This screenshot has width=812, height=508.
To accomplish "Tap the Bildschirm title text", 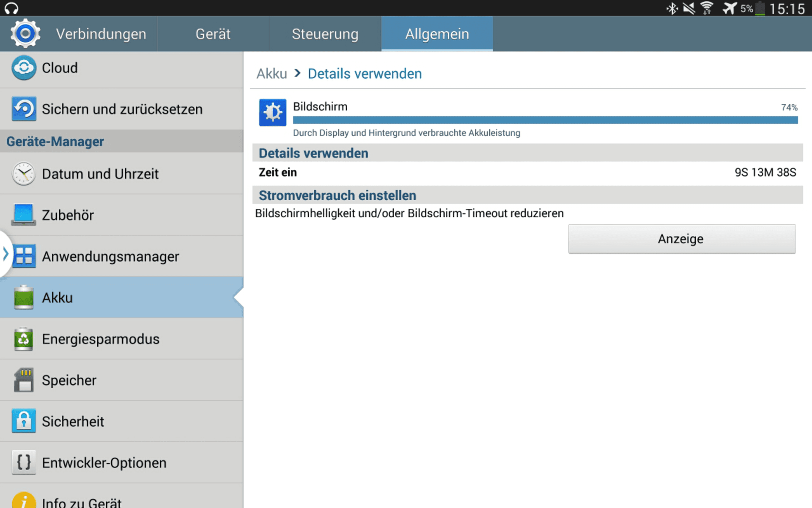I will click(320, 107).
